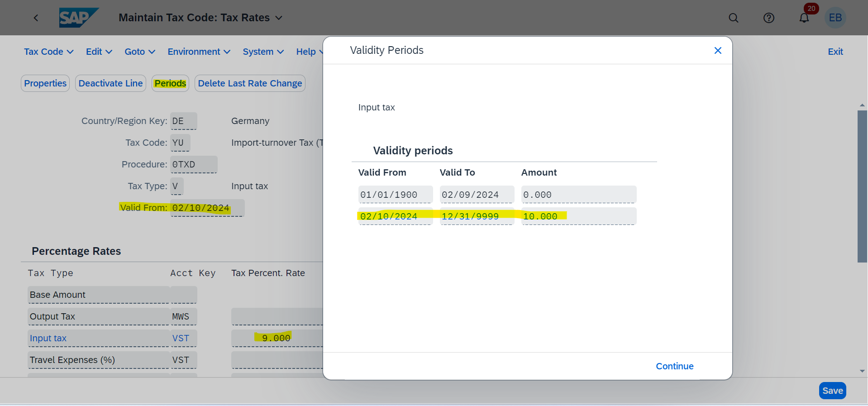The width and height of the screenshot is (868, 406).
Task: Open the help question mark icon
Action: coord(769,18)
